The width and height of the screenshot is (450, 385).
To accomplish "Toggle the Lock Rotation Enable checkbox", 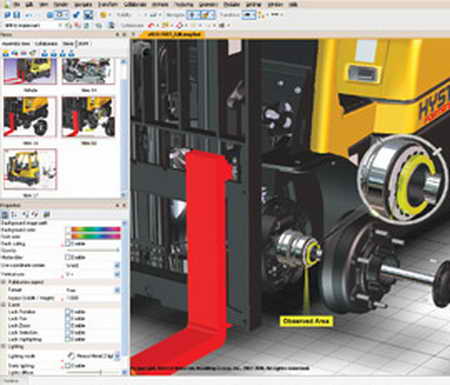I will coord(68,312).
